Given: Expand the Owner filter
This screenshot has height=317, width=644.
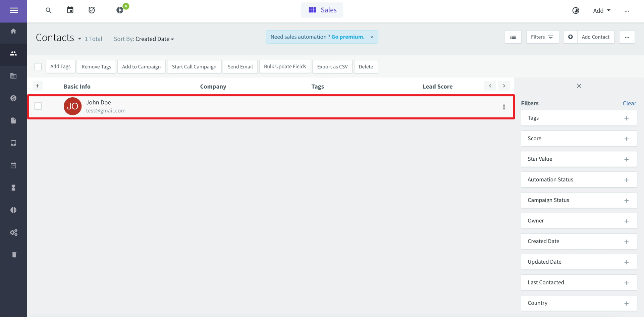Looking at the screenshot, I should pyautogui.click(x=579, y=221).
